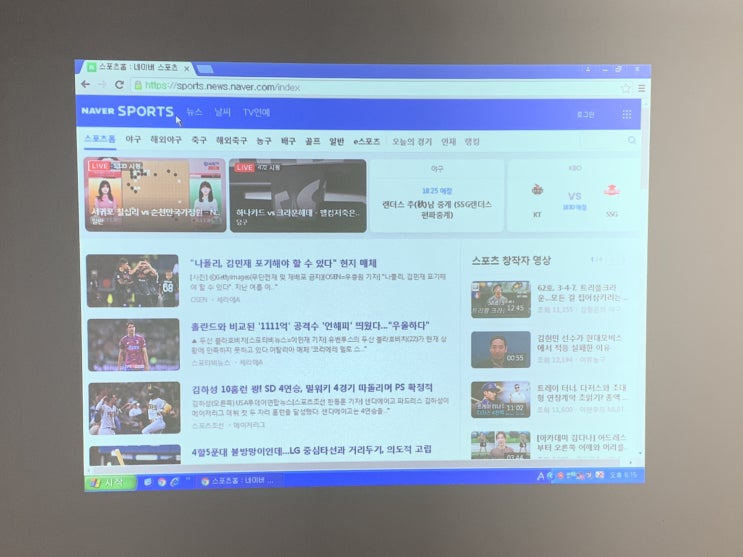
Task: Click Show Desktop quick launch icon
Action: tap(148, 482)
